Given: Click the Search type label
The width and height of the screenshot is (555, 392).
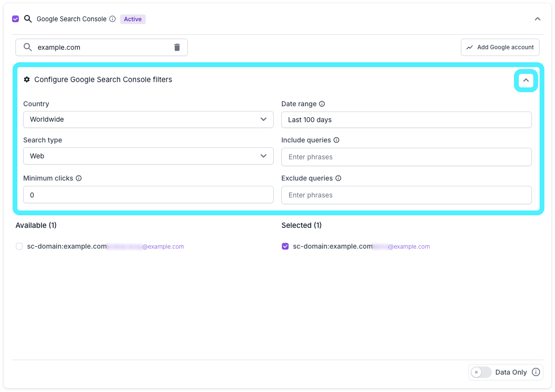Looking at the screenshot, I should (x=42, y=140).
